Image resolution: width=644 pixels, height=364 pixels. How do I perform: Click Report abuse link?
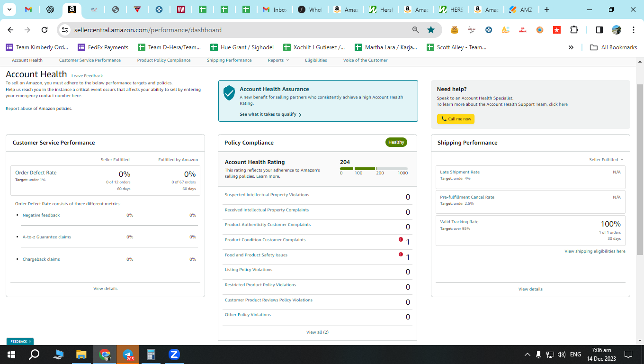[18, 109]
